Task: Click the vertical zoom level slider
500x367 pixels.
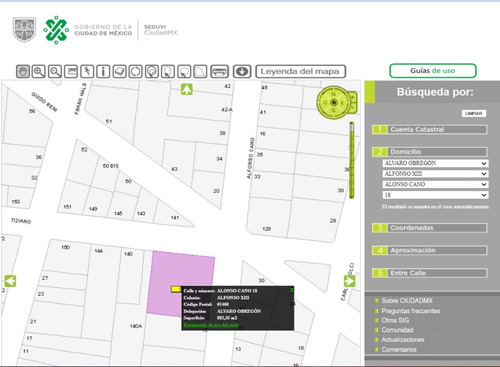Action: (x=352, y=160)
